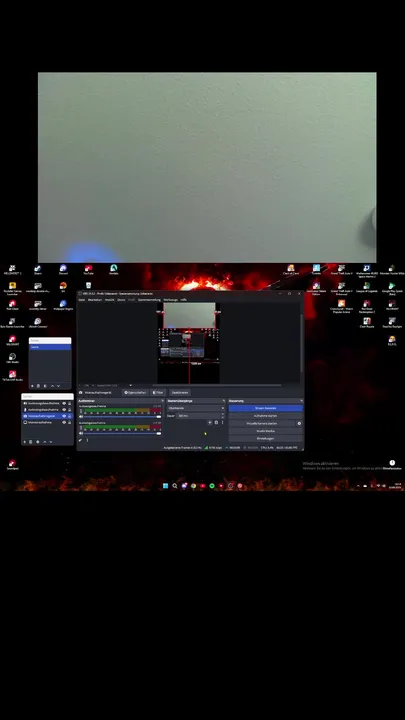Lock the bottom monitor capture source

click(69, 422)
